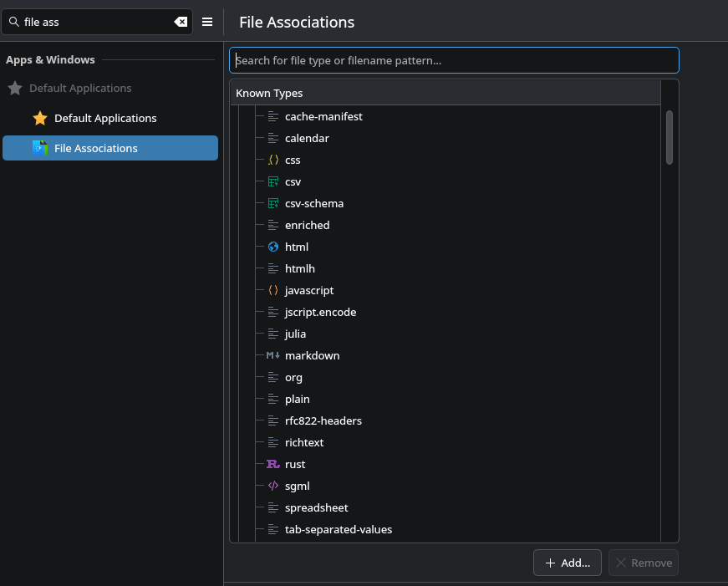
Task: Click the csv spreadsheet icon
Action: (x=272, y=181)
